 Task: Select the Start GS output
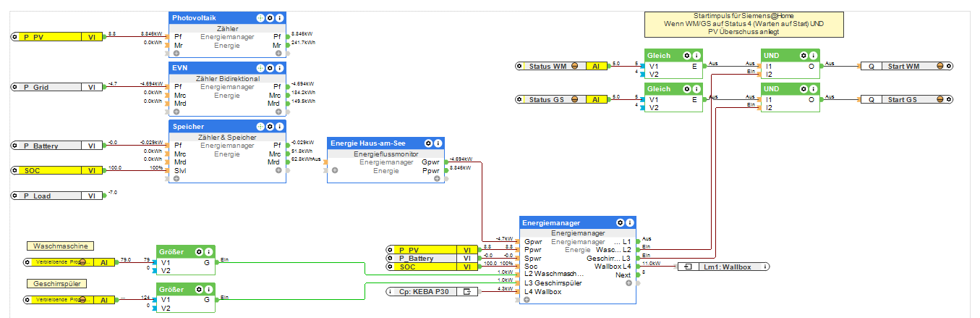tap(906, 99)
